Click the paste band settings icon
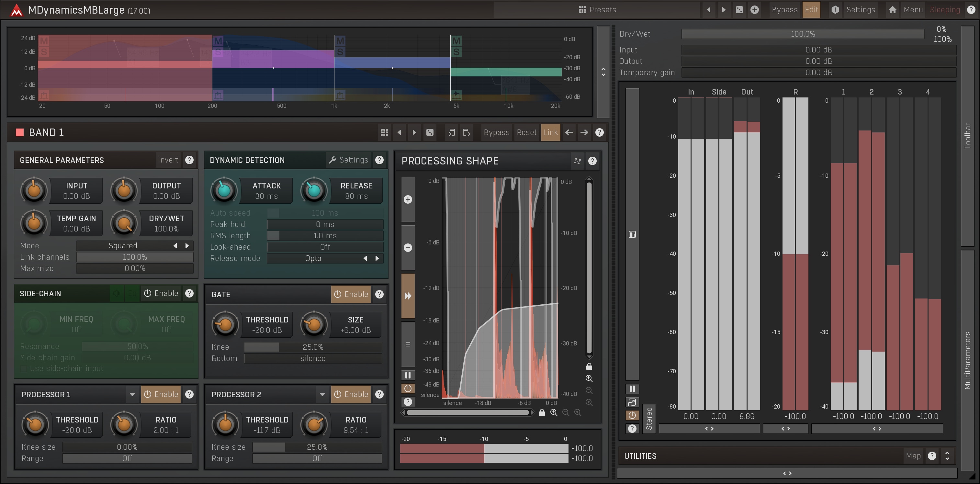This screenshot has width=980, height=484. point(466,132)
